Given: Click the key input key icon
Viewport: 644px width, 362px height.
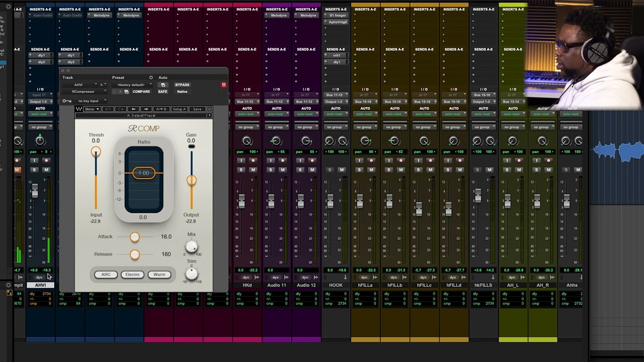Looking at the screenshot, I should coord(67,101).
